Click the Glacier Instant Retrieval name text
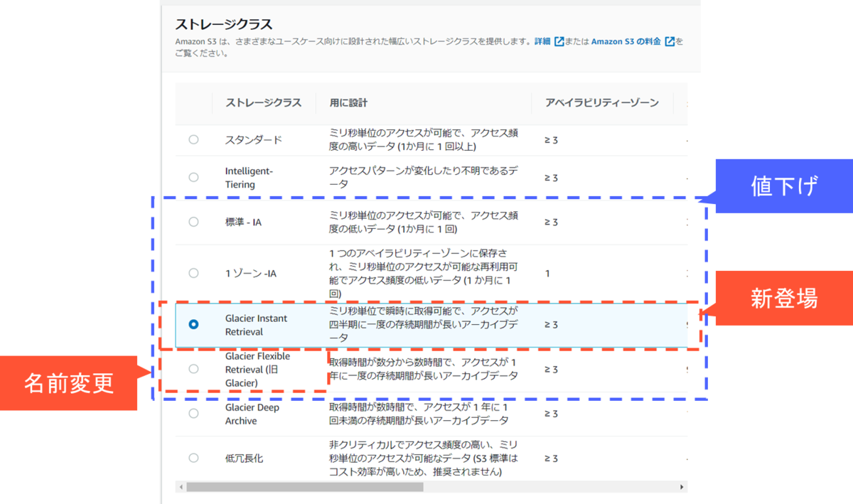Image resolution: width=853 pixels, height=504 pixels. [257, 325]
